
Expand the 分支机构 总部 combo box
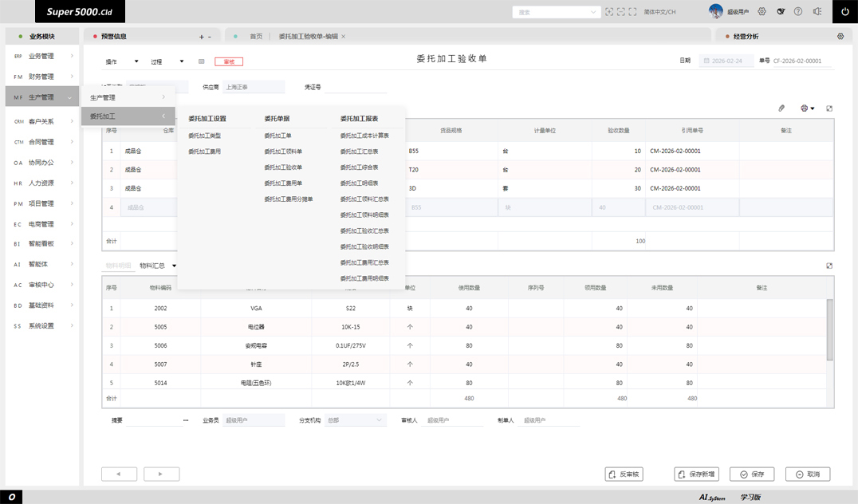coord(356,420)
